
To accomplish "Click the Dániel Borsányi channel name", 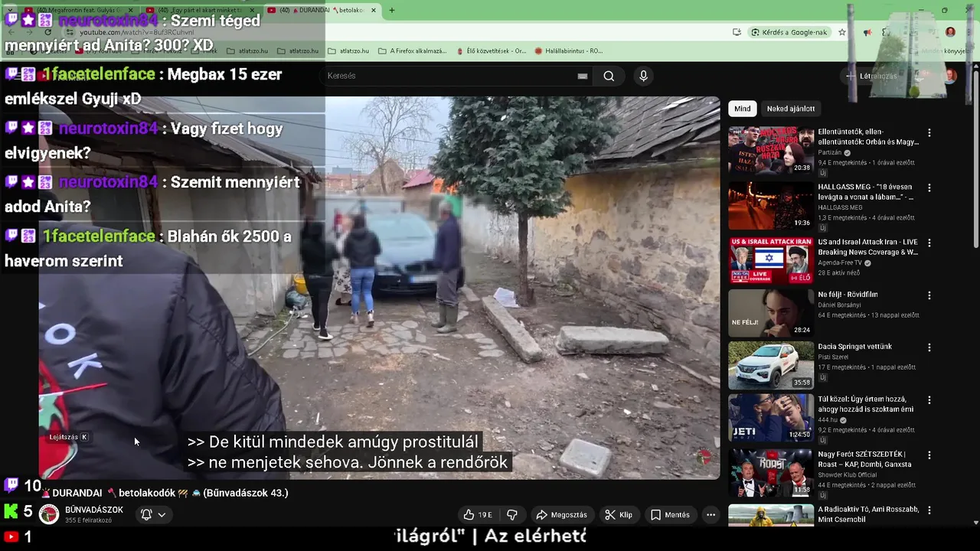I will (840, 305).
